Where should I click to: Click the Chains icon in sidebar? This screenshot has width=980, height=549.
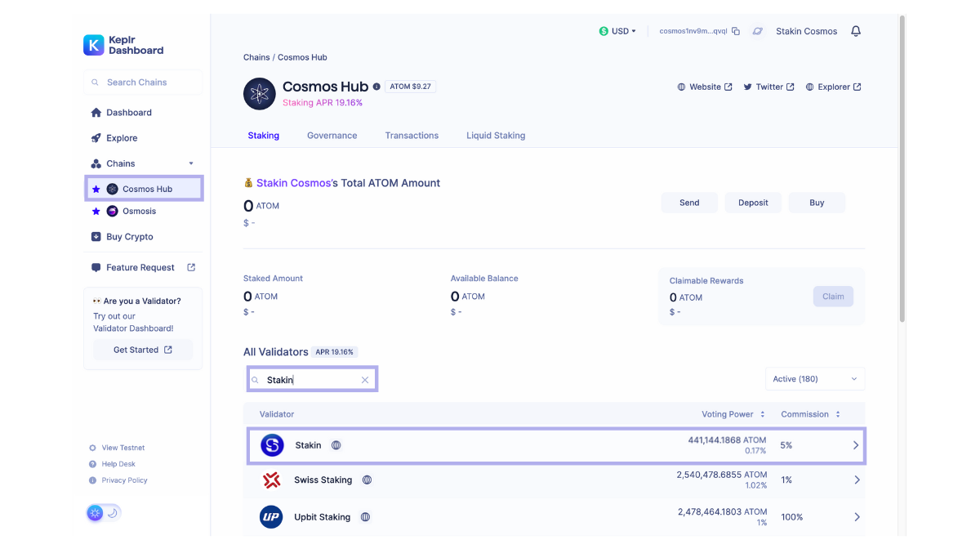pyautogui.click(x=96, y=163)
